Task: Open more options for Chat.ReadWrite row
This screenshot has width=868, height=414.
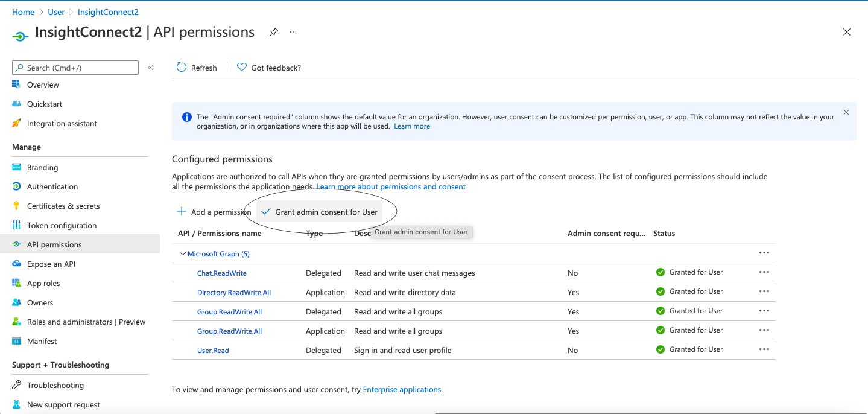Action: pyautogui.click(x=764, y=272)
